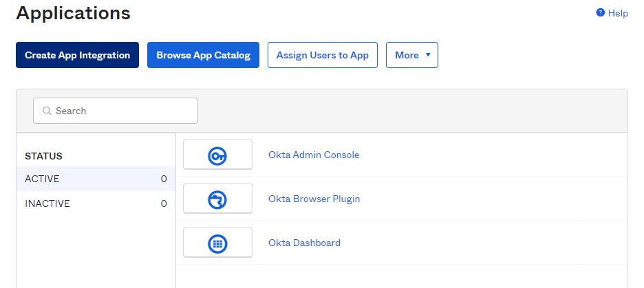Screen dimensions: 644x288
Task: Click the Okta Dashboard grid icon
Action: [217, 243]
